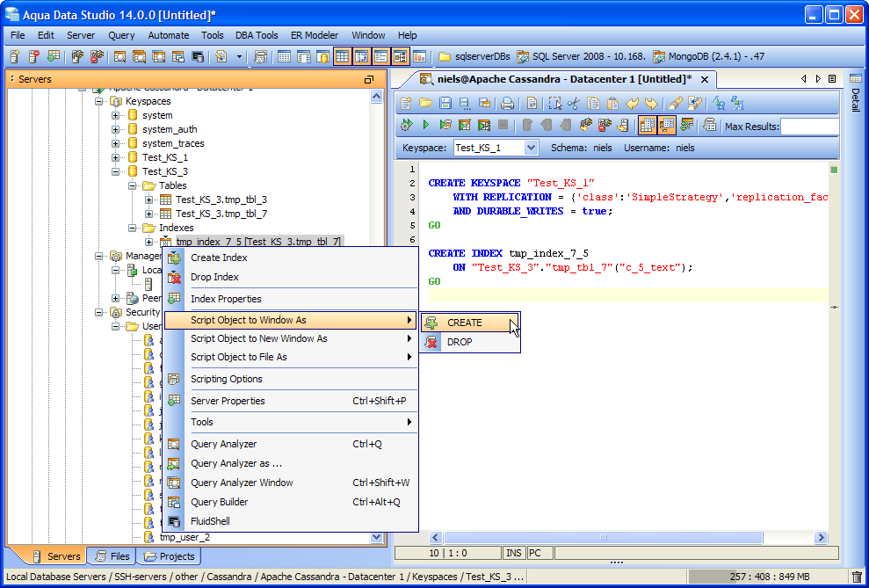
Task: Collapse the Keyspaces tree node
Action: point(98,101)
